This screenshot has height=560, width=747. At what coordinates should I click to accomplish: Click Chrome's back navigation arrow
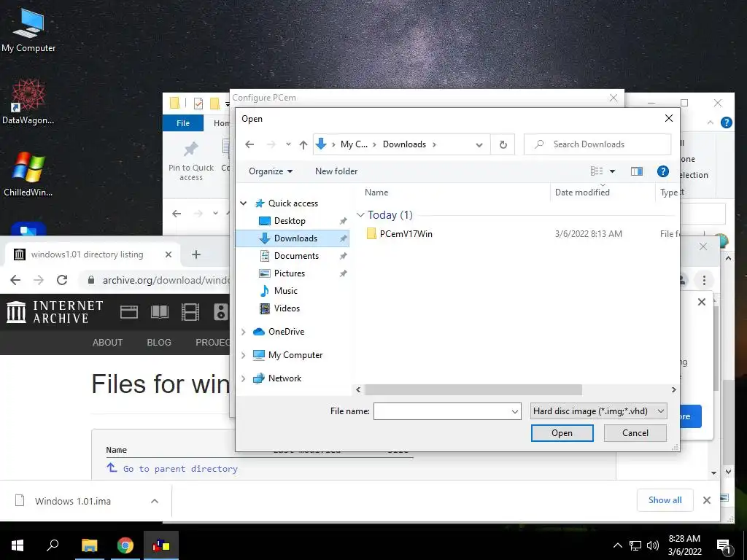tap(15, 280)
